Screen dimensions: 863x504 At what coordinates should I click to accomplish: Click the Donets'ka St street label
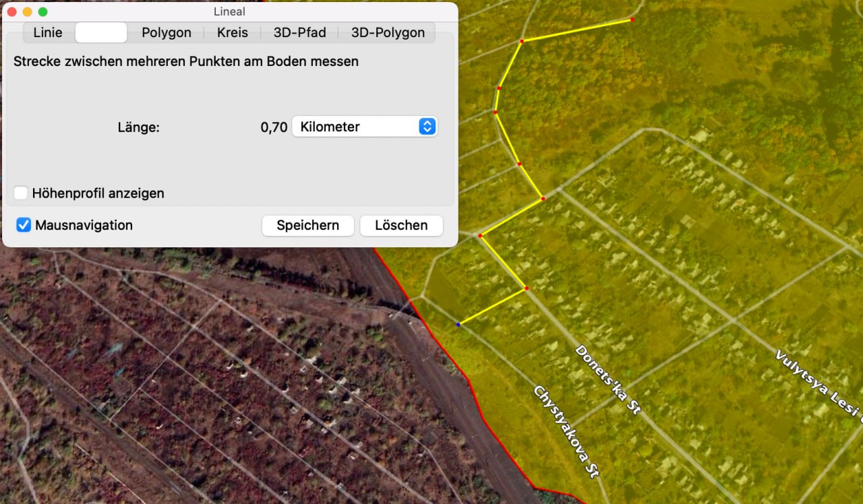607,379
